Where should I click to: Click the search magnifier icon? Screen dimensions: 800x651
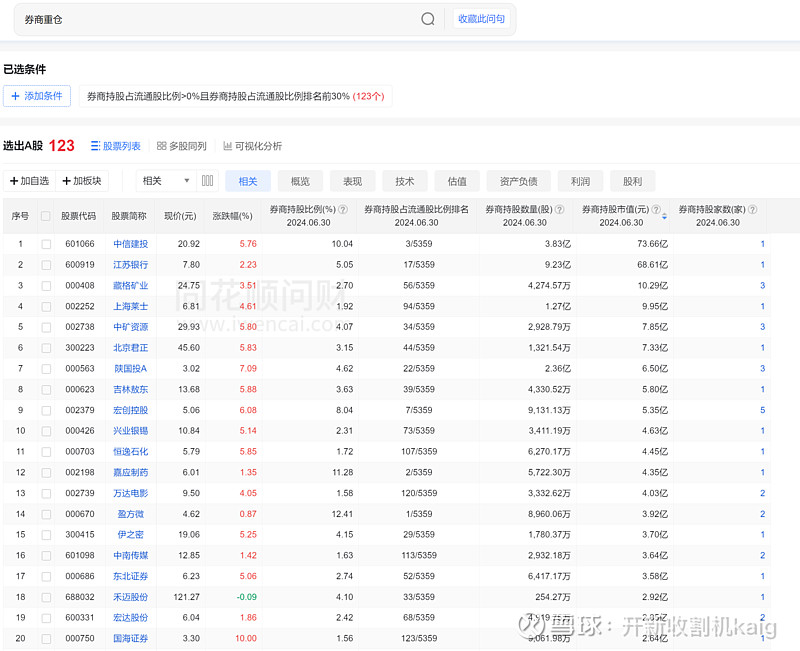[428, 19]
